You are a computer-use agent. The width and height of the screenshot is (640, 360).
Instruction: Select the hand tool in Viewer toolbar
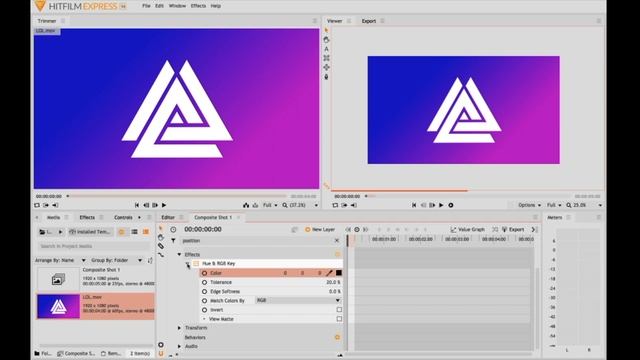pos(326,40)
